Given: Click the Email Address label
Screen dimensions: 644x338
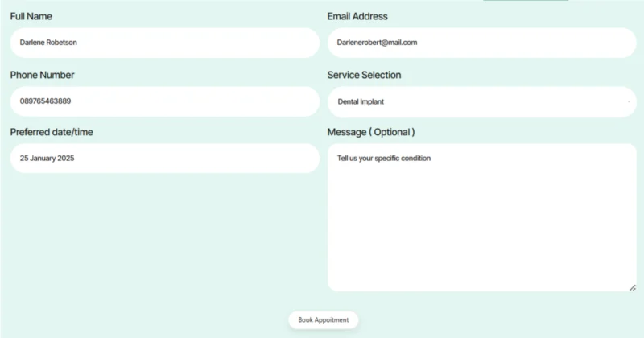Looking at the screenshot, I should click(357, 16).
